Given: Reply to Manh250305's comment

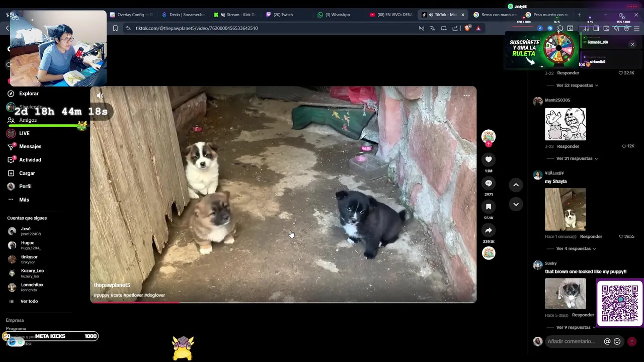Looking at the screenshot, I should [568, 146].
